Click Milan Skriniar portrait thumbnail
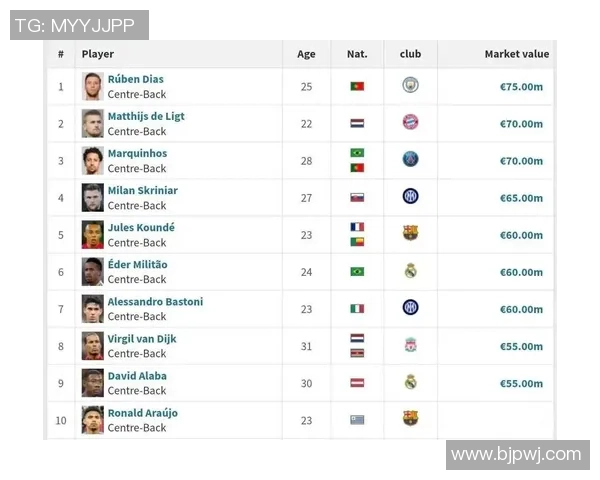This screenshot has height=480, width=600. click(x=93, y=197)
